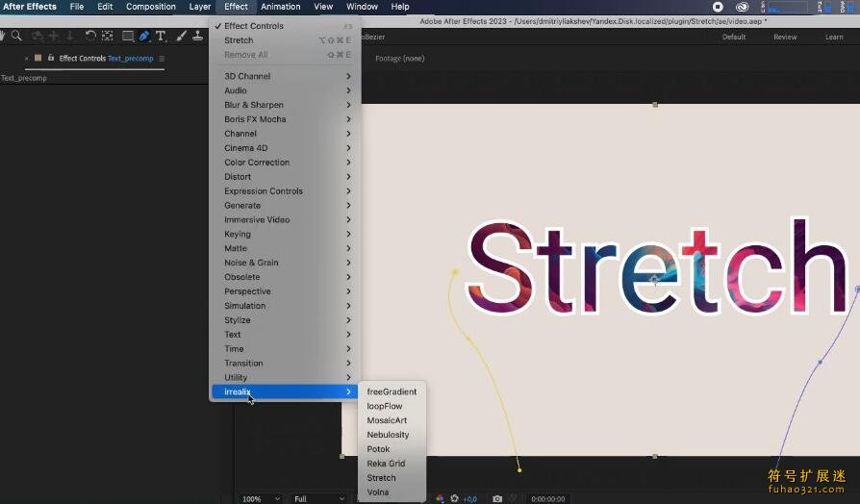This screenshot has height=504, width=860.
Task: Expand the Stylize submenu
Action: (285, 319)
